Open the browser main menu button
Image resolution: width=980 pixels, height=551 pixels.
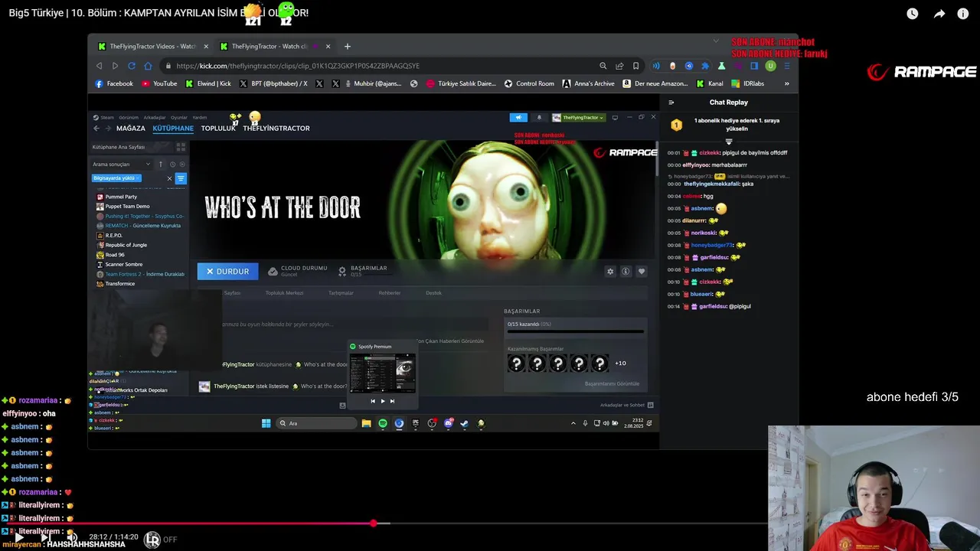click(x=786, y=66)
